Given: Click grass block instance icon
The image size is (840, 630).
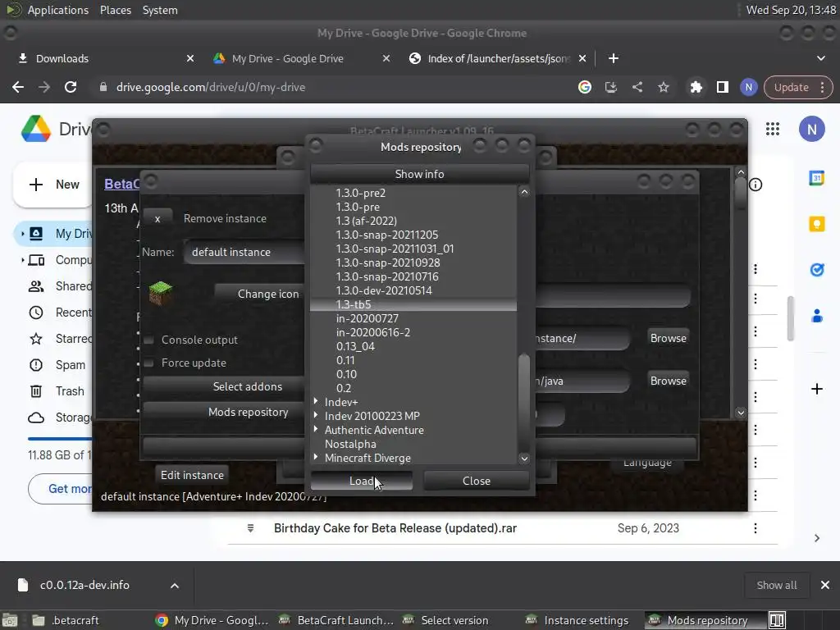Looking at the screenshot, I should coord(160,294).
